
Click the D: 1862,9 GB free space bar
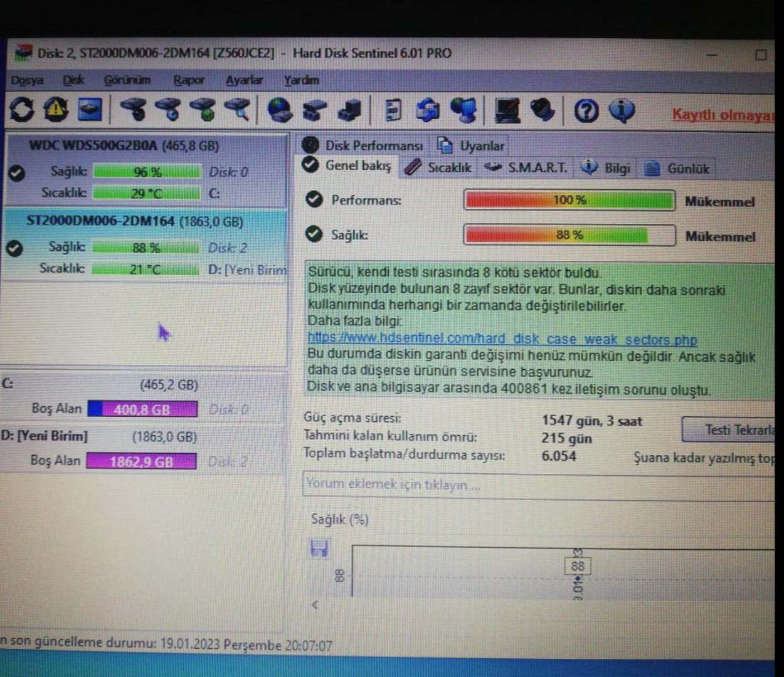141,461
